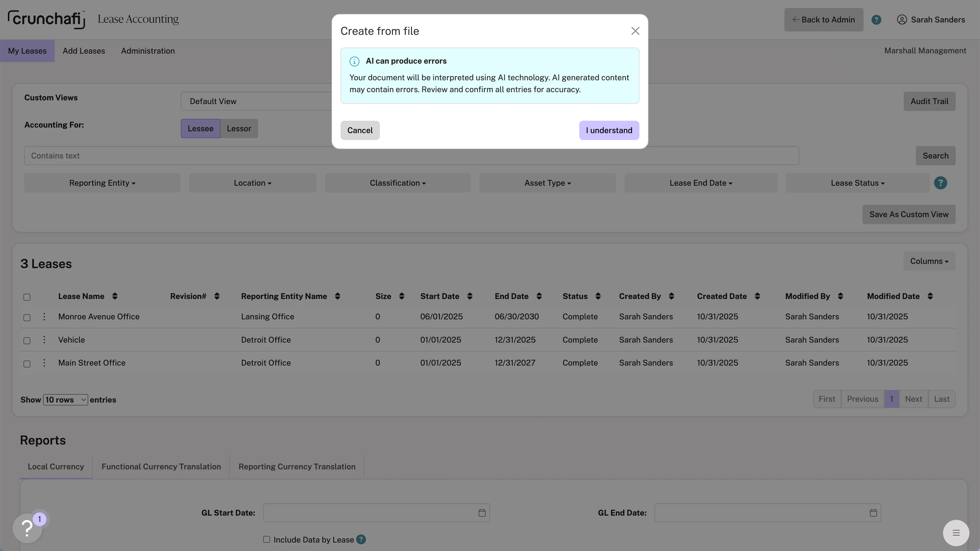Viewport: 980px width, 551px height.
Task: Open the GL Start Date calendar picker
Action: (x=482, y=513)
